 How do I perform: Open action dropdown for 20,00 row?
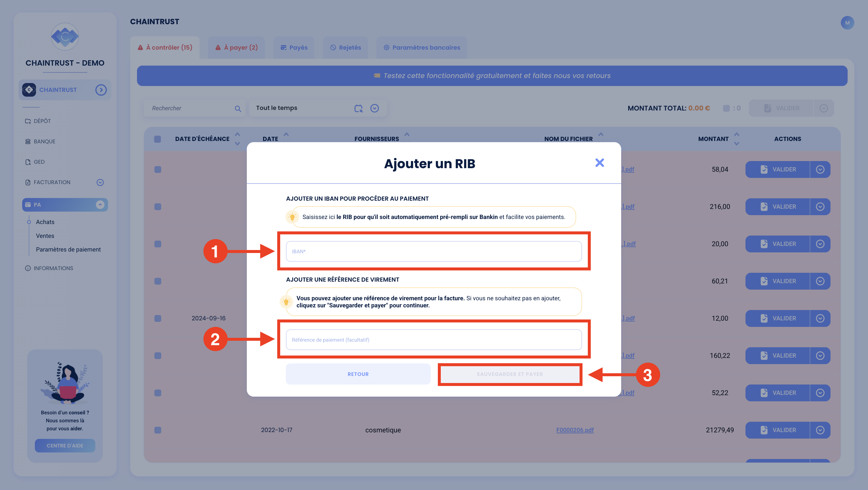pos(820,244)
